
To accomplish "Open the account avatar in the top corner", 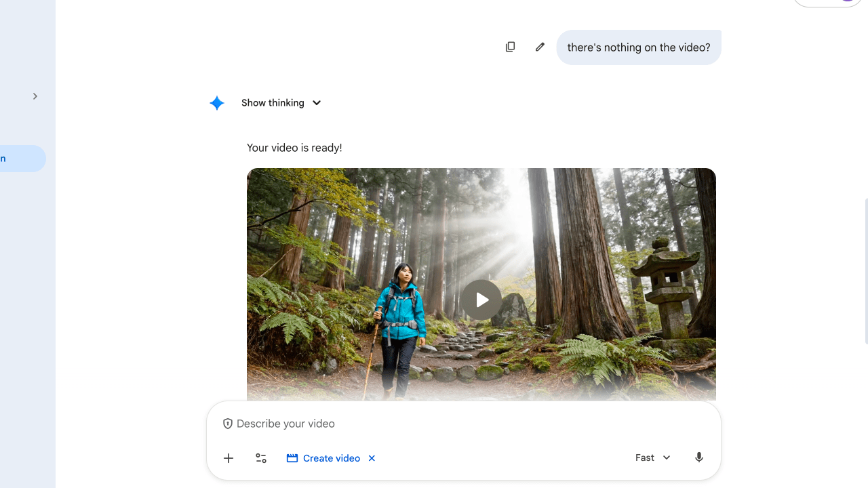I will click(x=846, y=2).
